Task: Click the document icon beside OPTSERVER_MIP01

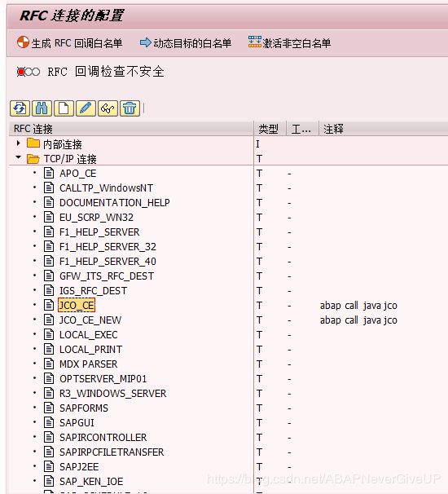Action: [49, 378]
